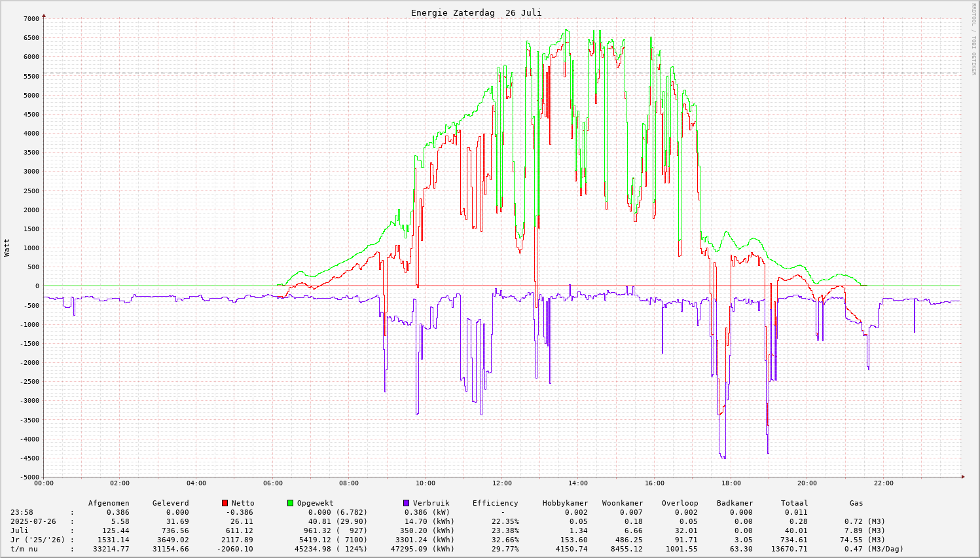Select the Juli row label
Screen dimensions: 980x558
[x=20, y=530]
